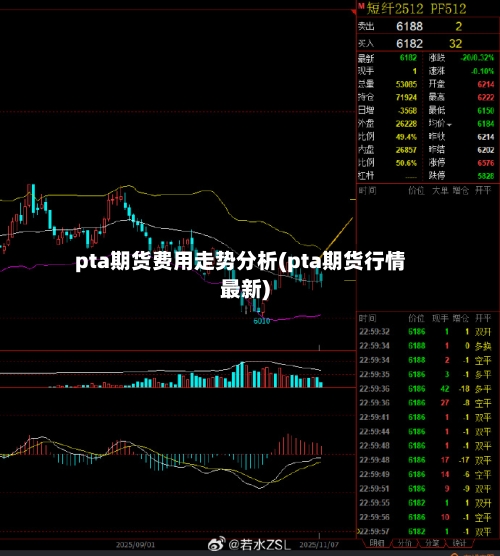Select the 22:59:51 tick row
500x556 pixels.
click(425, 489)
